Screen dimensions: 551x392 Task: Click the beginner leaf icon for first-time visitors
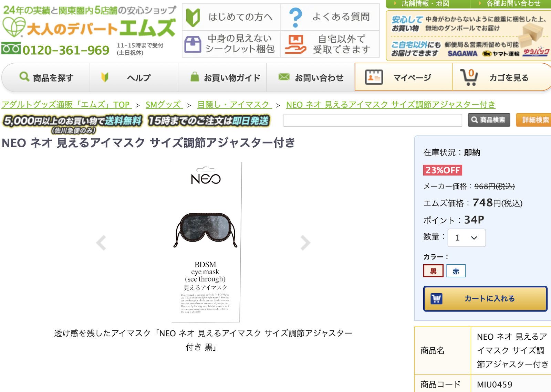193,17
